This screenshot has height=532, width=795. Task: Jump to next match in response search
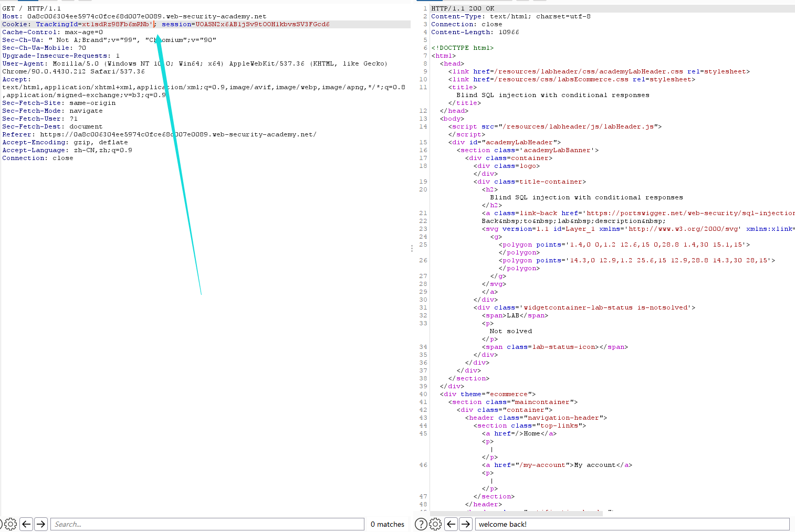(466, 524)
